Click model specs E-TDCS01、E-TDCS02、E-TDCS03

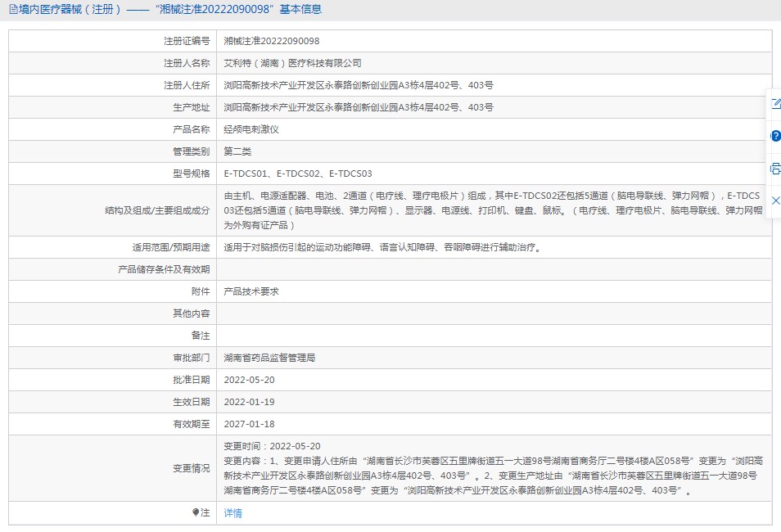(x=298, y=174)
